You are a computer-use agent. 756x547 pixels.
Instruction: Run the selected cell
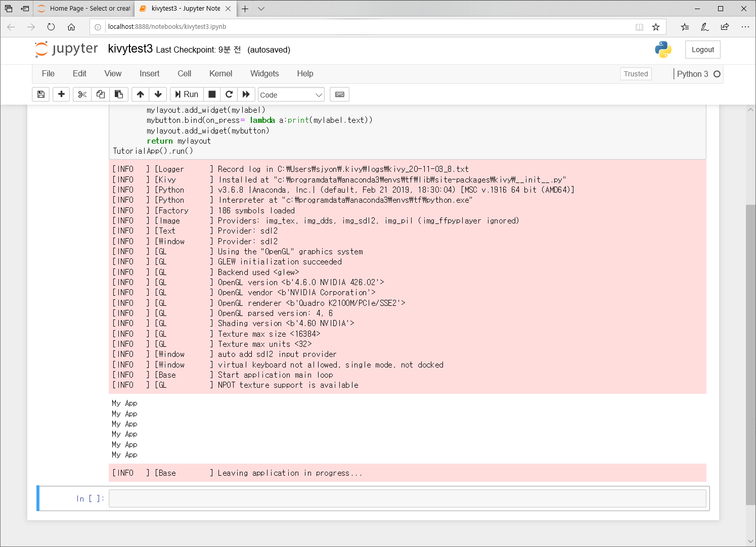click(x=187, y=95)
